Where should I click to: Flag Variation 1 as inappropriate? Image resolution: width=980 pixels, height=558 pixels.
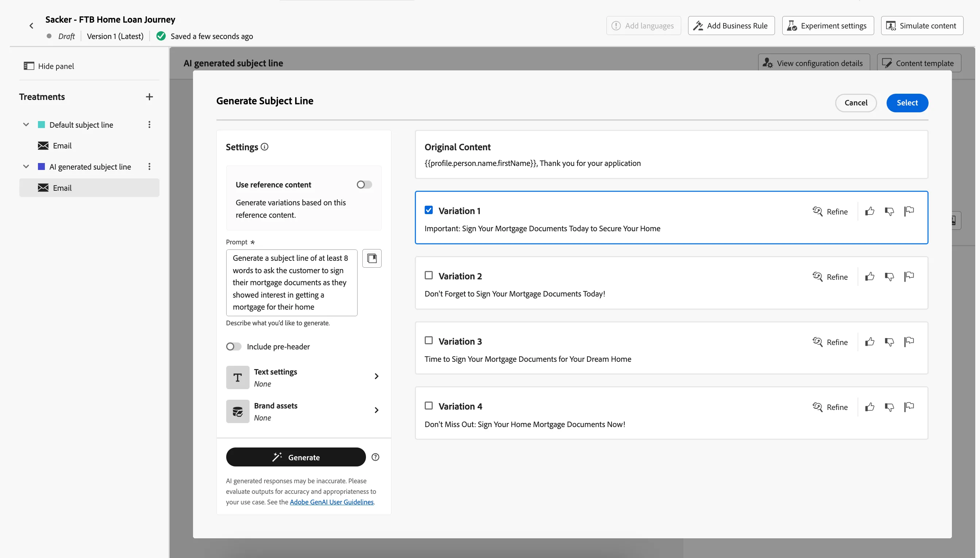(909, 211)
